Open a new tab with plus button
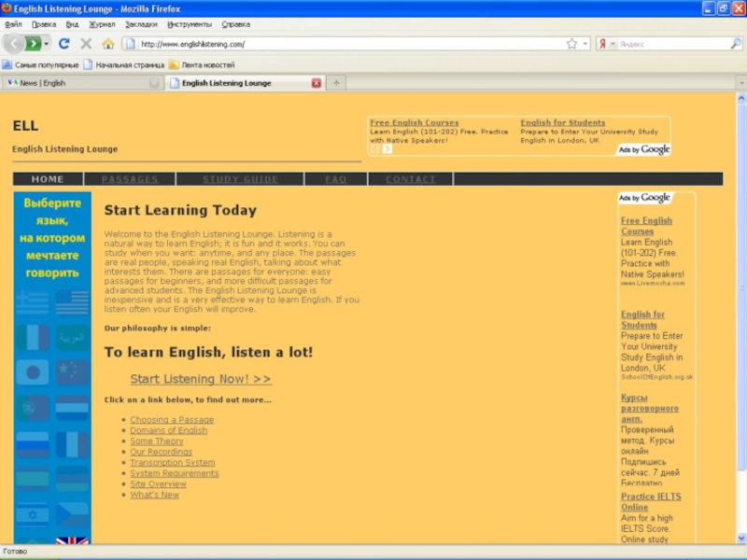This screenshot has width=747, height=560. coord(336,83)
